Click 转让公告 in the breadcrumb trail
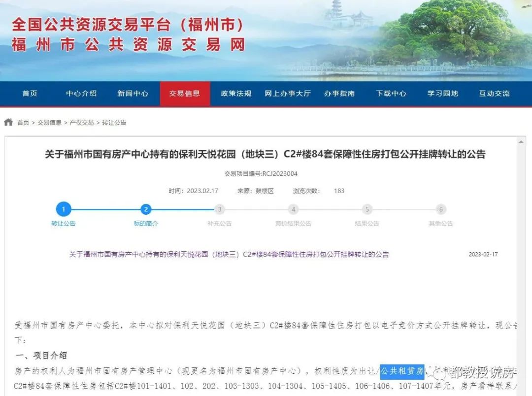This screenshot has height=396, width=532. point(114,122)
